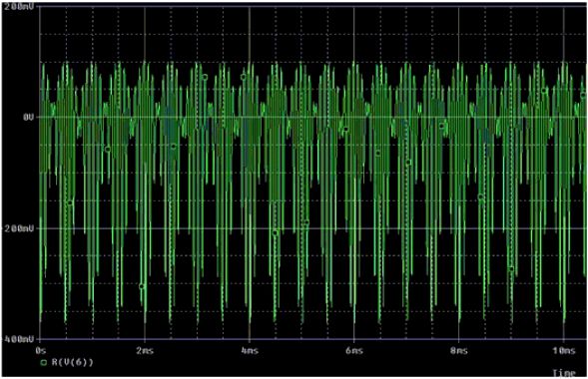
Task: Select the first trace marker circle after 0s
Action: click(x=70, y=202)
